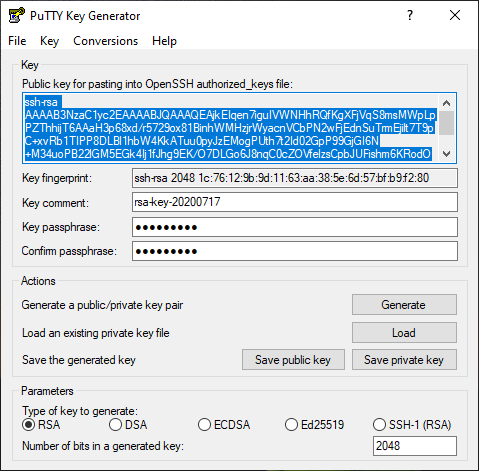The image size is (479, 471).
Task: Click 'Generate a public/private key pair' text
Action: click(102, 305)
